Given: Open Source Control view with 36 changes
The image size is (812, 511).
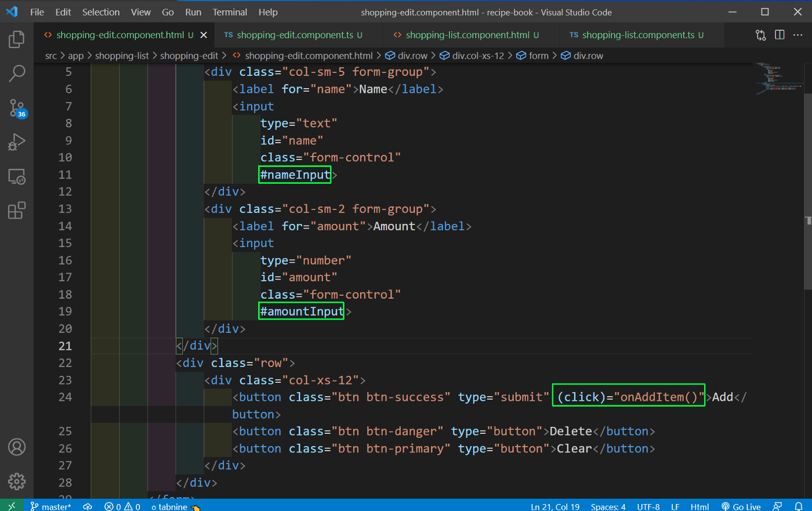Looking at the screenshot, I should tap(17, 108).
